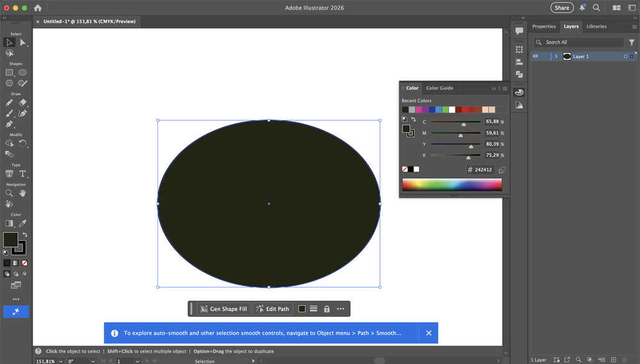This screenshot has height=364, width=640.
Task: Open the Align panel icon
Action: point(519,62)
